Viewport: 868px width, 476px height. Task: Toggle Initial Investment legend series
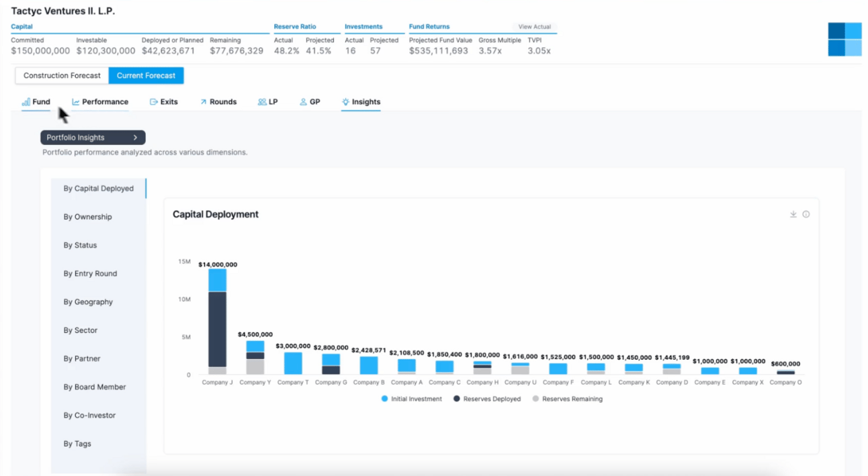(x=412, y=399)
